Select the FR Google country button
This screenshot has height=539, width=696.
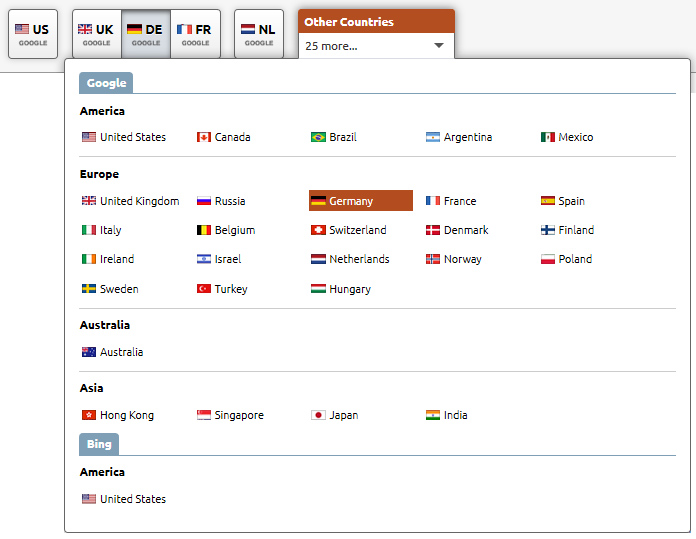click(196, 34)
